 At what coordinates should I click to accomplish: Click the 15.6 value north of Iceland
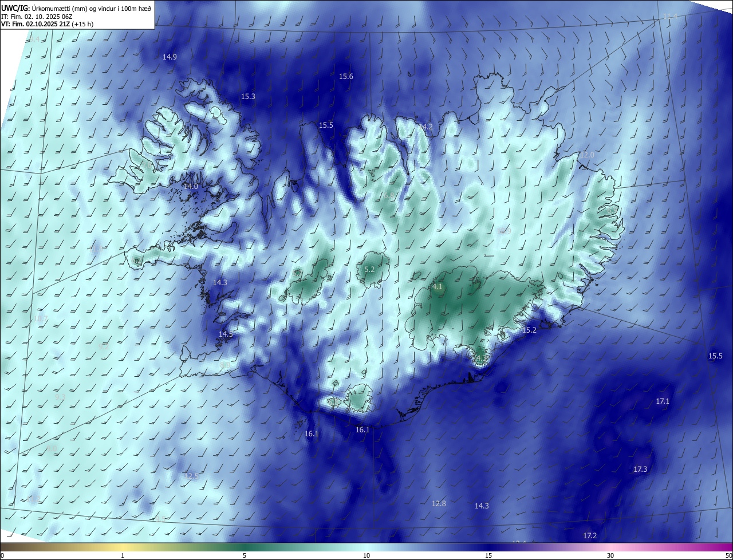[346, 76]
